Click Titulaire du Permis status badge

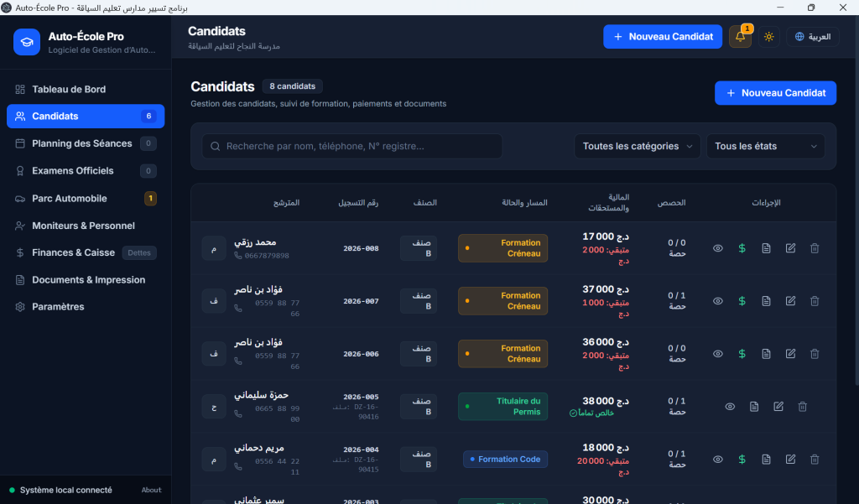click(503, 407)
